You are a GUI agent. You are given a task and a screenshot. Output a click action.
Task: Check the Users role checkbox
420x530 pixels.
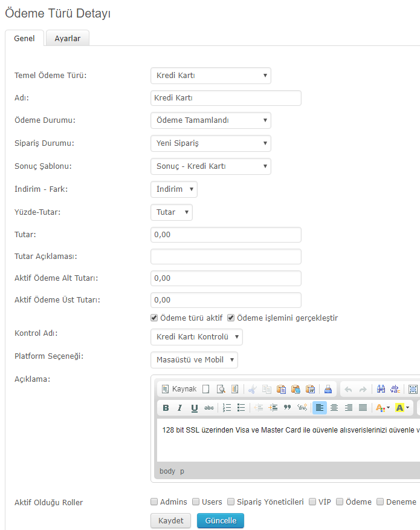click(196, 502)
